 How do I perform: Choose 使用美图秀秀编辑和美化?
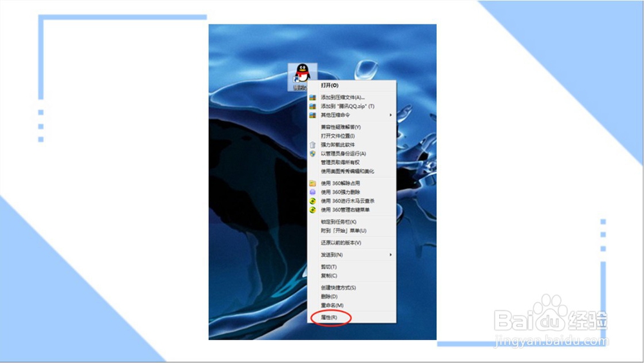click(352, 171)
